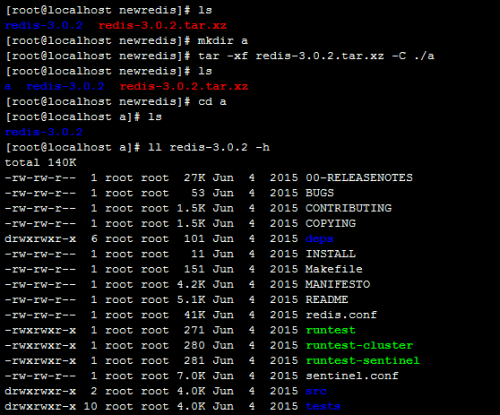
Task: Click the 53 size of BUGS
Action: click(x=198, y=193)
